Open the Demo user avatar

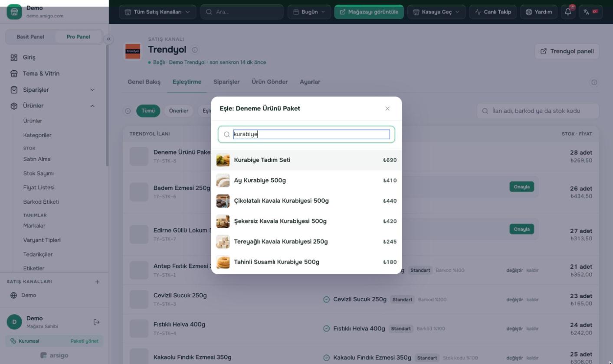pyautogui.click(x=14, y=322)
